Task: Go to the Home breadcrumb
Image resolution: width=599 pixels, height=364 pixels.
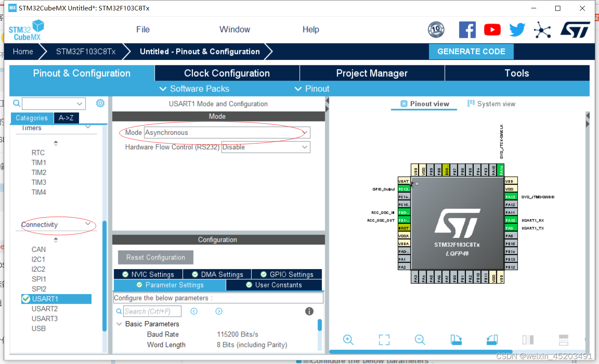Action: click(23, 52)
